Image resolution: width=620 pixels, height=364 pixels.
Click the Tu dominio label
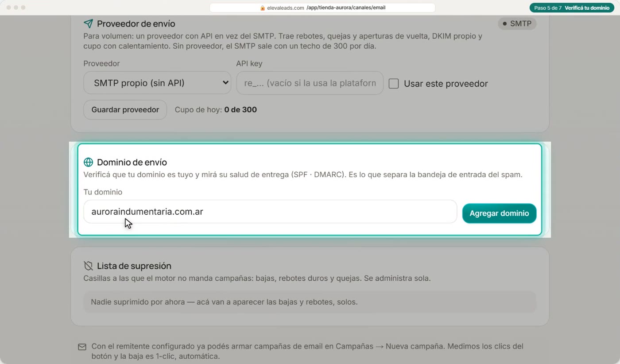click(x=103, y=192)
